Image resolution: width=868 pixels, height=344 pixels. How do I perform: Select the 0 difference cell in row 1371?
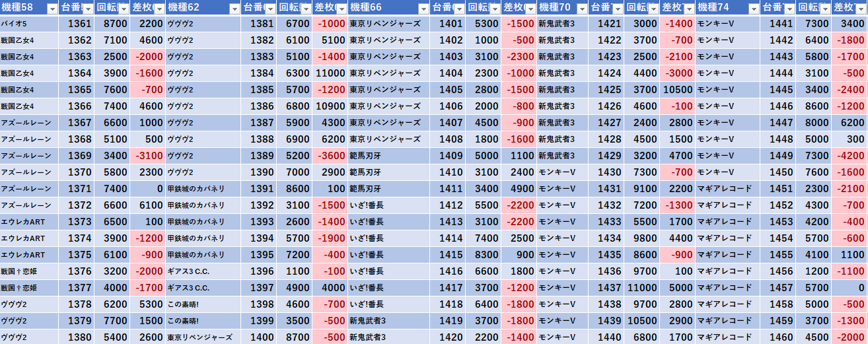pos(148,189)
